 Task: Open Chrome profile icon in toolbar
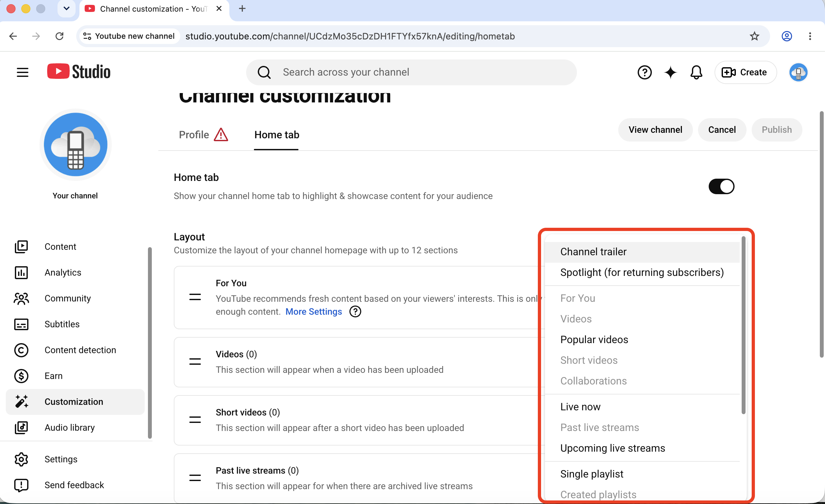pyautogui.click(x=787, y=36)
